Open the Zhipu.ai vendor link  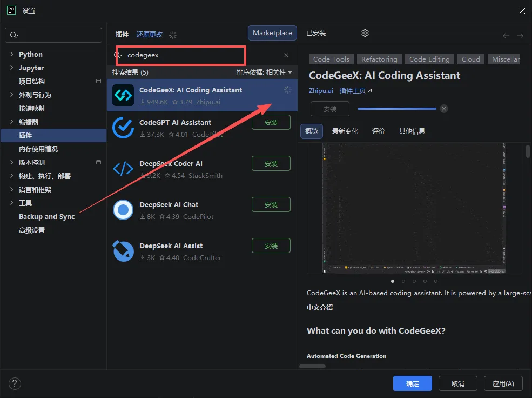tap(321, 90)
